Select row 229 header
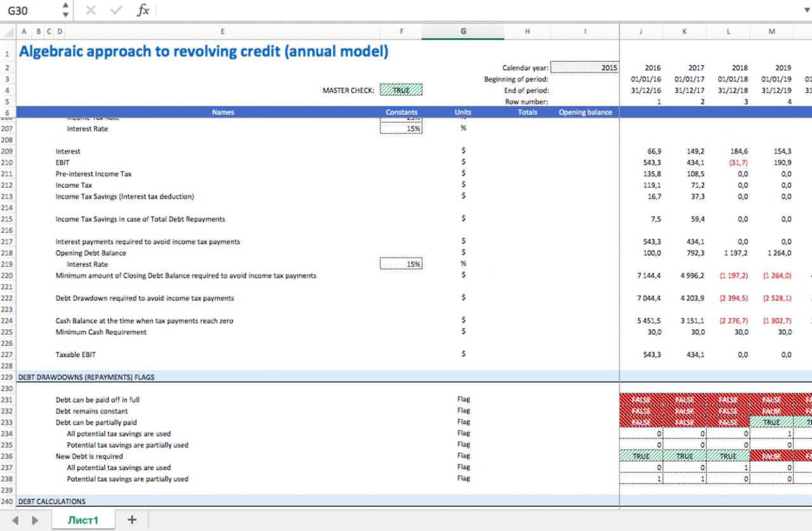This screenshot has width=812, height=531. [8, 377]
